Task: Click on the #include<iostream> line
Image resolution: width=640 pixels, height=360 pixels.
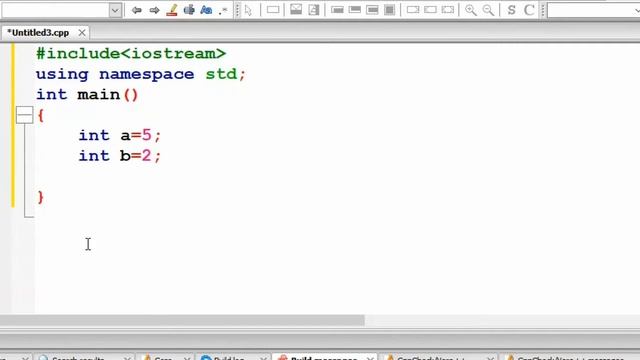Action: point(131,53)
